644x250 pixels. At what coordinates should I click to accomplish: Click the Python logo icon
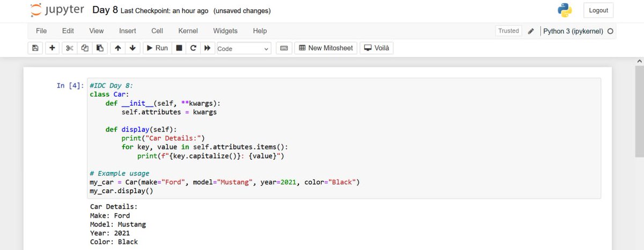(x=565, y=10)
